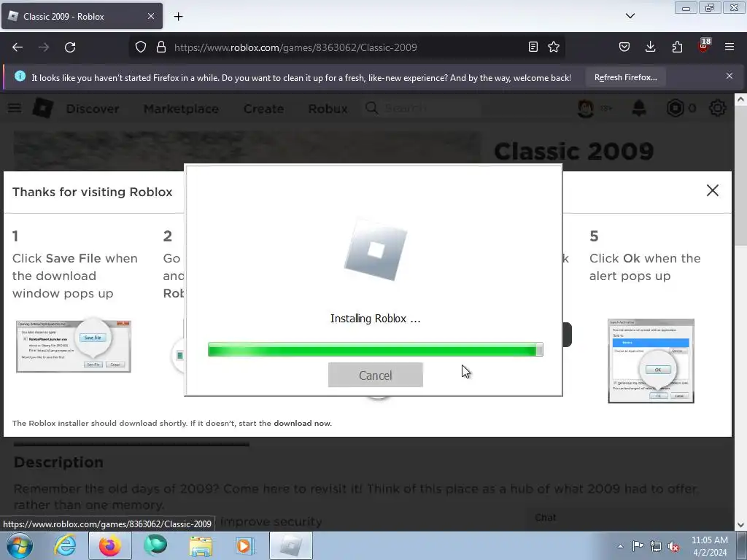Click the 'download now' link
The height and width of the screenshot is (560, 747).
[x=302, y=423]
